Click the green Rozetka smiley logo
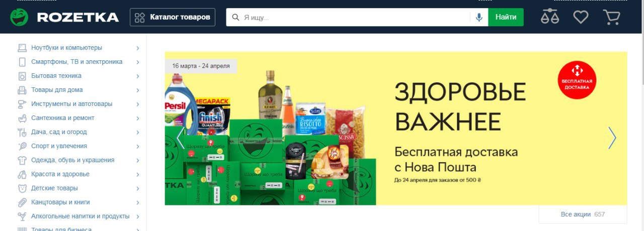Image resolution: width=644 pixels, height=231 pixels. (19, 17)
